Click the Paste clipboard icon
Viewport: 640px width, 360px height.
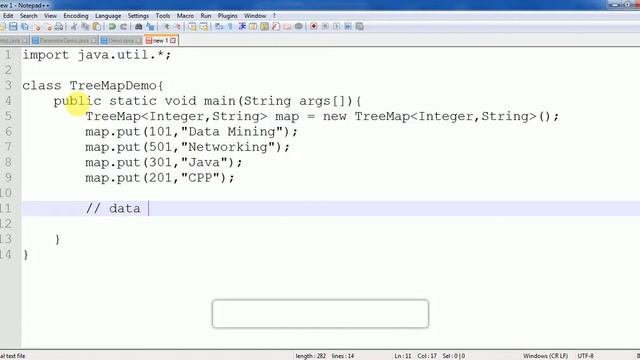tap(97, 27)
